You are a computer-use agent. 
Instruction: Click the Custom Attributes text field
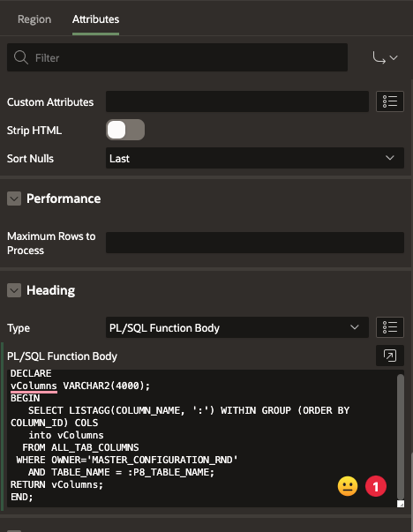pos(237,101)
